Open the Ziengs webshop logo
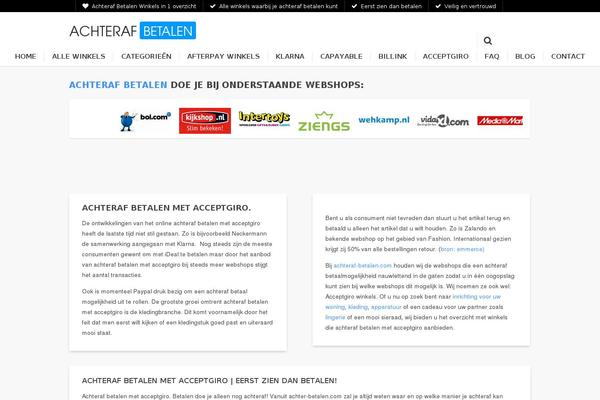Image resolution: width=600 pixels, height=400 pixels. [324, 121]
